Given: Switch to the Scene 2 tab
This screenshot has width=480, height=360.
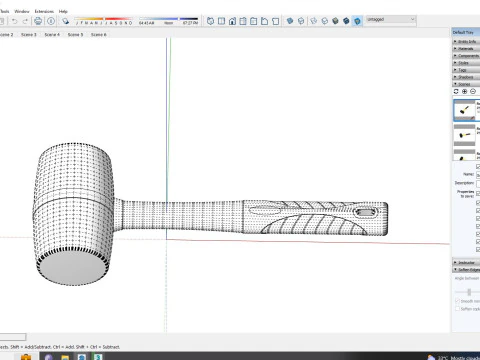Looking at the screenshot, I should (7, 34).
